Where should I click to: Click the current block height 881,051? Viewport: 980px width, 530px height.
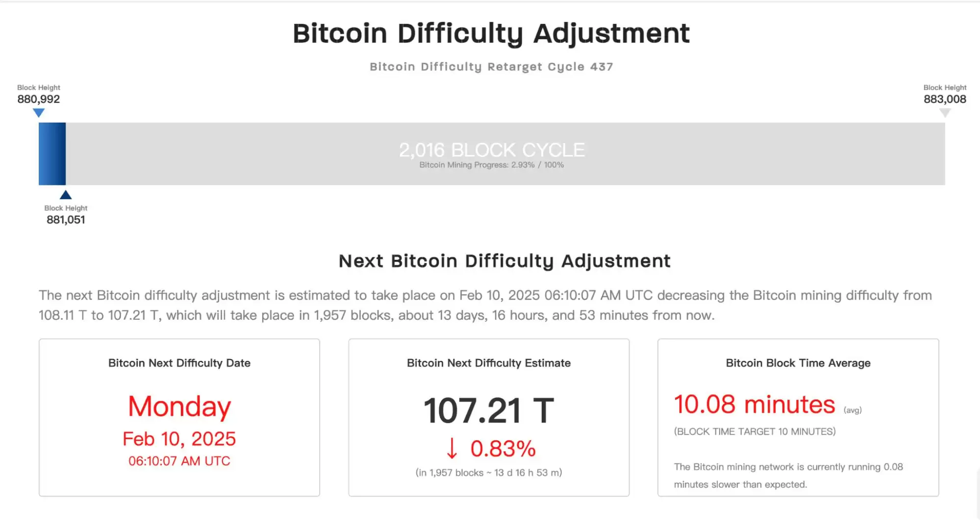(x=66, y=220)
